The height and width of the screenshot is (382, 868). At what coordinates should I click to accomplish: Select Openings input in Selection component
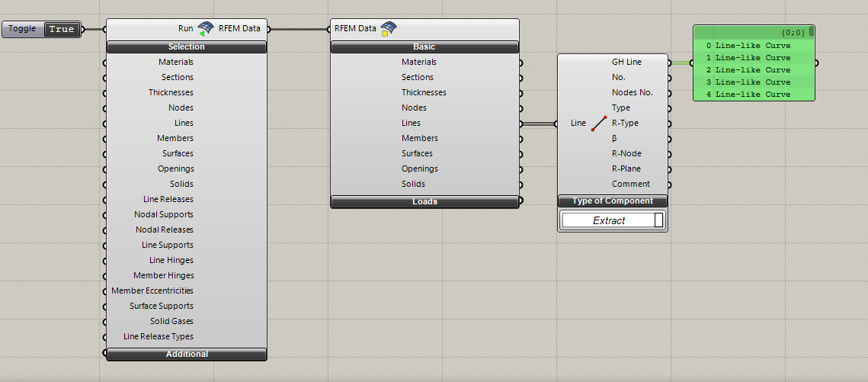pyautogui.click(x=176, y=169)
